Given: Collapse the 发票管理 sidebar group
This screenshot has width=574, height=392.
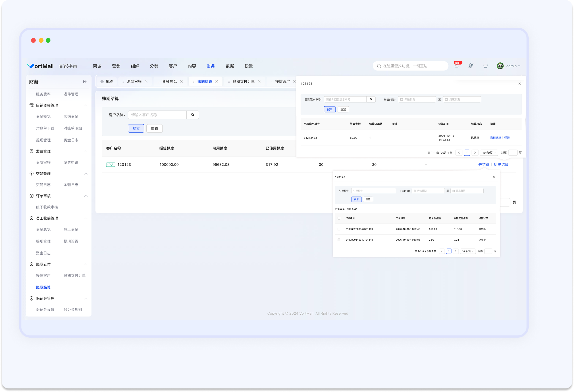Looking at the screenshot, I should (x=86, y=151).
